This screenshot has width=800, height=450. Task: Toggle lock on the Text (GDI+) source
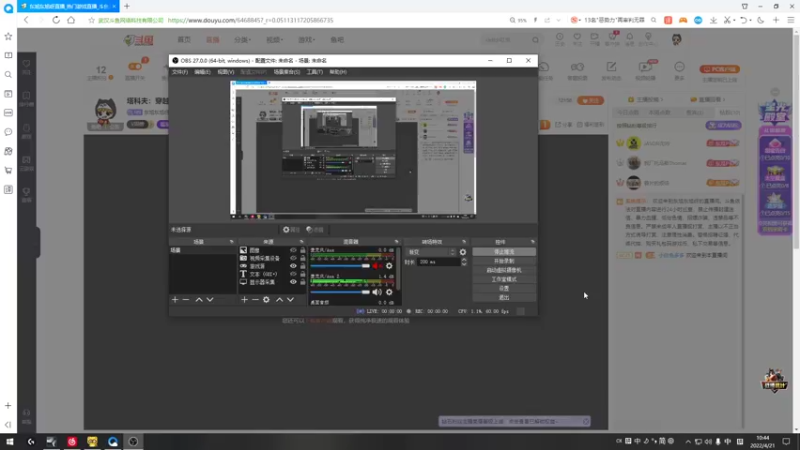click(303, 274)
